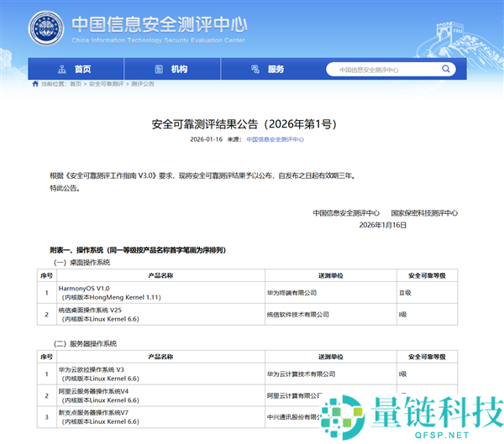
Task: Click into the 中国信息安全测评中心 search field
Action: 382,71
